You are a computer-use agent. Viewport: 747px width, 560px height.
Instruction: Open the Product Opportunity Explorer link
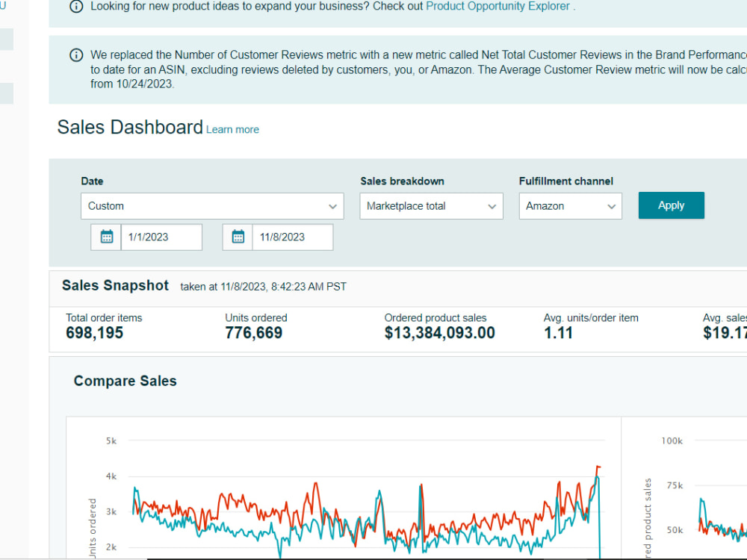click(498, 6)
